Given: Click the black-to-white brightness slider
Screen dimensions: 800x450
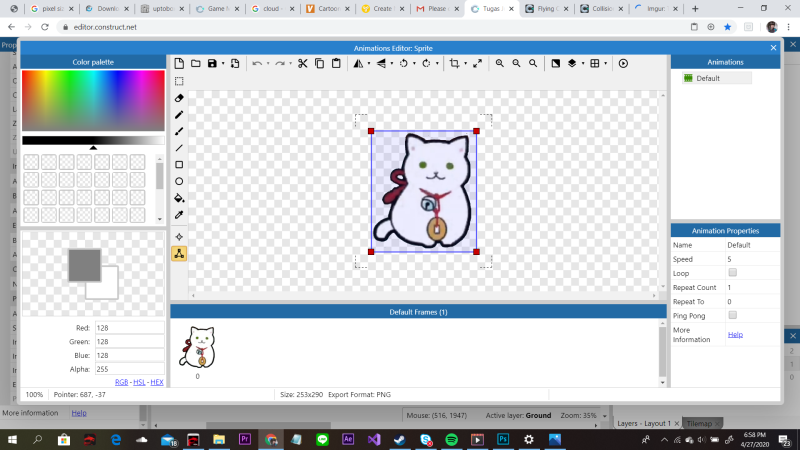Looking at the screenshot, I should point(93,140).
